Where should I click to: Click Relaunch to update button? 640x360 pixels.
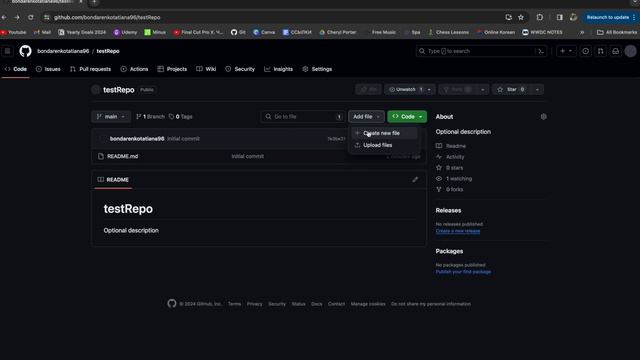[610, 17]
